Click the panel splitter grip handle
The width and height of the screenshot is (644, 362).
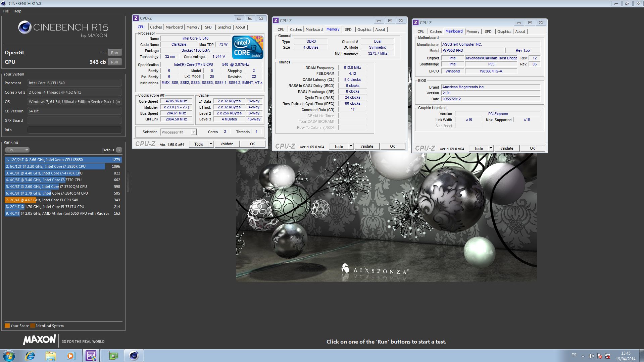tap(128, 183)
